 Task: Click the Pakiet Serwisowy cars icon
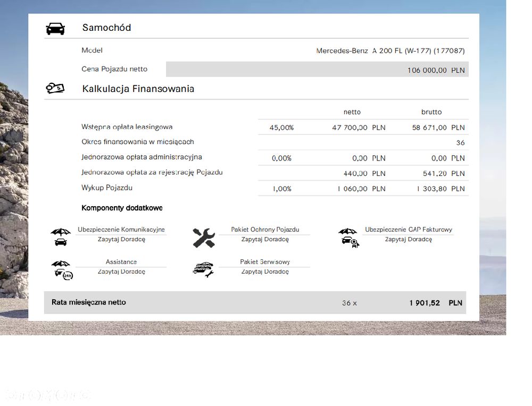tap(203, 270)
